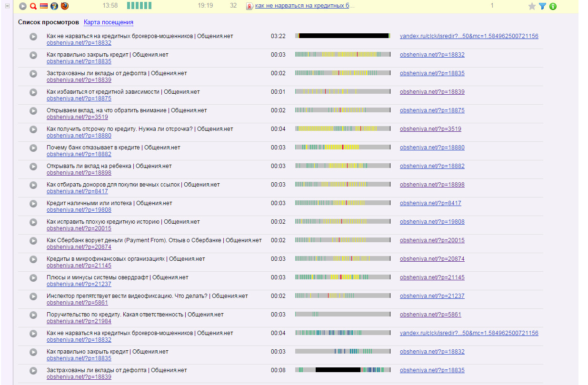Screen dimensions: 588x385
Task: Click title 'Кредиты в микрофинансовых организациях | Общения.нет'
Action: coord(126,259)
